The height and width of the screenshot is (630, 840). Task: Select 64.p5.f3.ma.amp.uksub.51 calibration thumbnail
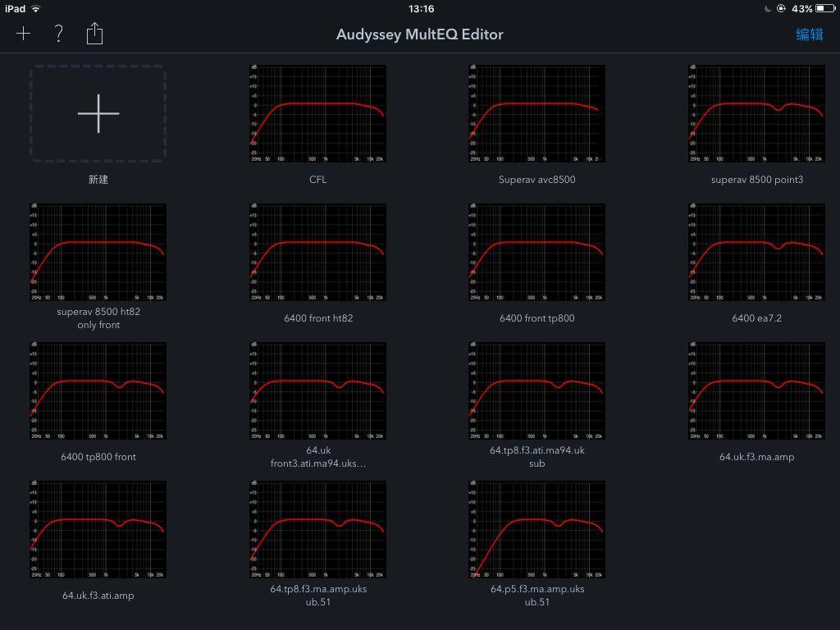click(x=536, y=529)
